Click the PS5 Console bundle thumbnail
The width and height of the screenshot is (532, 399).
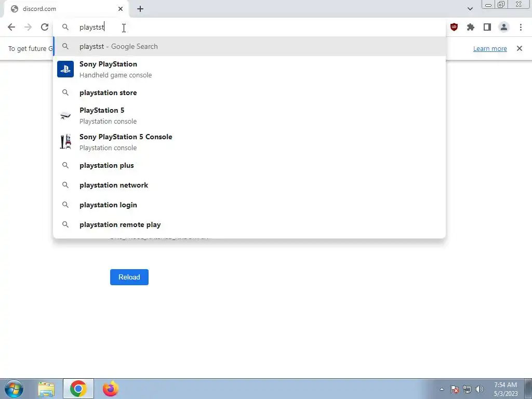click(65, 142)
